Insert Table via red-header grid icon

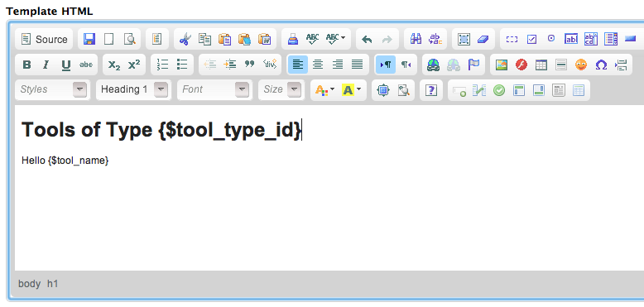541,65
